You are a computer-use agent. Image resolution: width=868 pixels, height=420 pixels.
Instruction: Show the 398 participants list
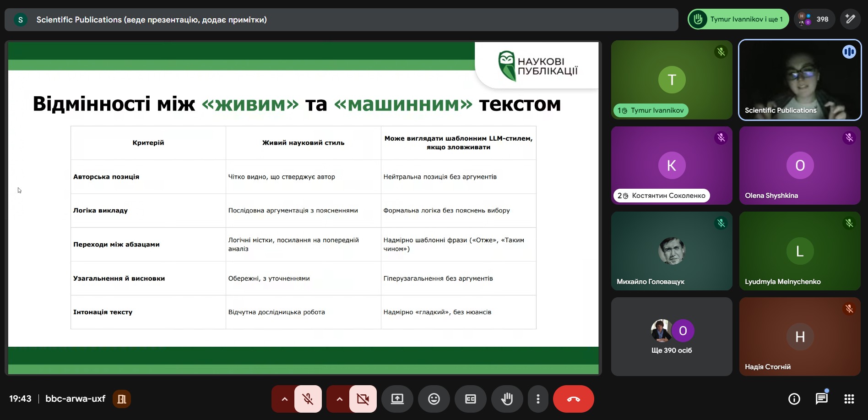click(815, 19)
